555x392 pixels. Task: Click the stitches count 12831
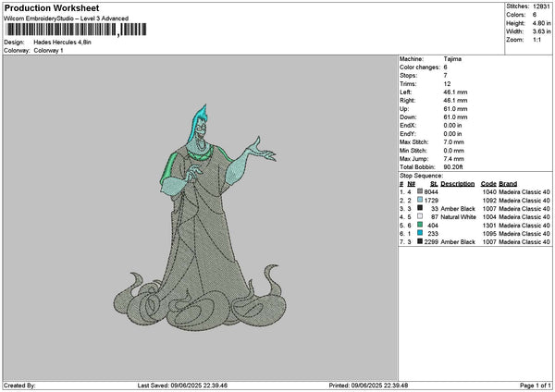pyautogui.click(x=541, y=6)
